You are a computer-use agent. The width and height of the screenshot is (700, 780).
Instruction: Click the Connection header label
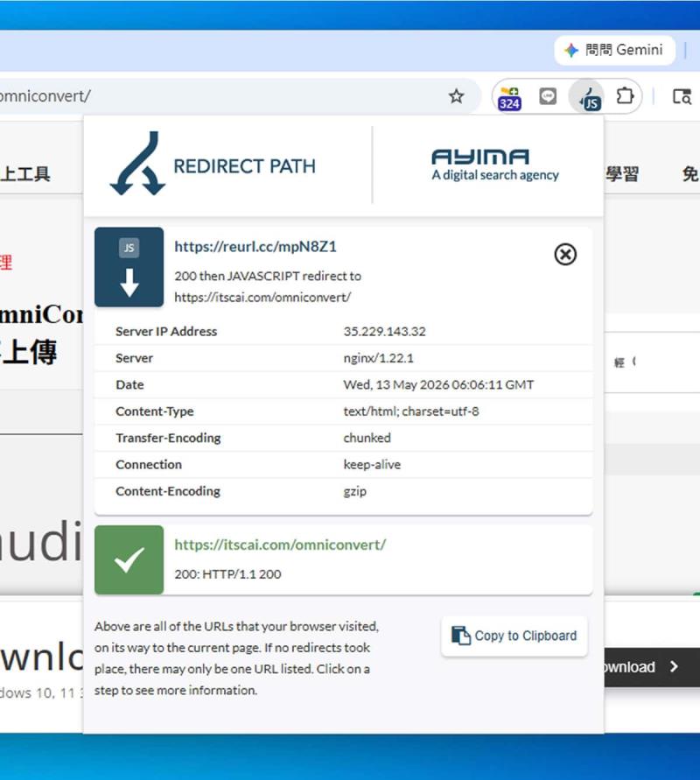pos(149,465)
